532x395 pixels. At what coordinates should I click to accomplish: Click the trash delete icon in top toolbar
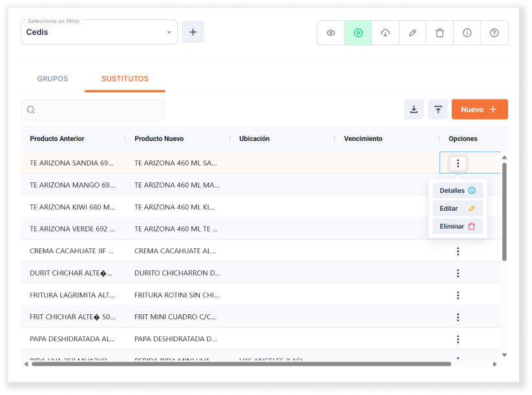point(440,32)
